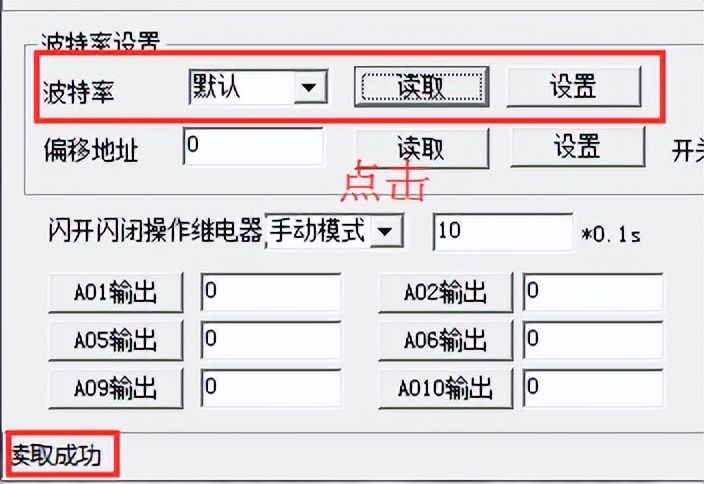Expand the 手动模式 dropdown arrow
This screenshot has width=704, height=484.
(x=386, y=232)
